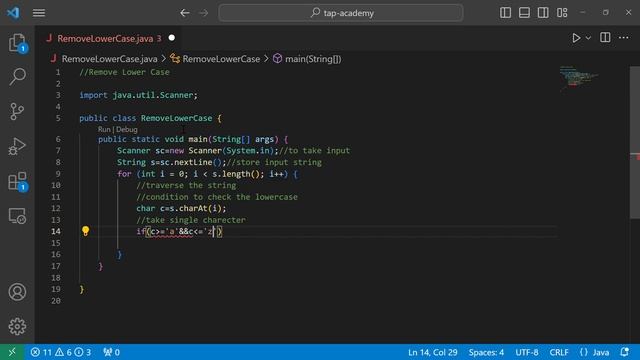Toggle the secondary side bar
This screenshot has height=360, width=640.
[543, 13]
